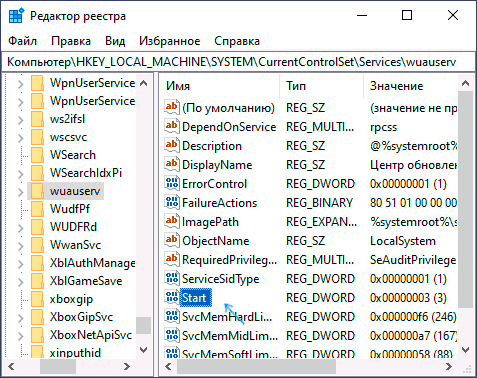Open the Избранное menu
The width and height of the screenshot is (477, 378).
click(170, 41)
